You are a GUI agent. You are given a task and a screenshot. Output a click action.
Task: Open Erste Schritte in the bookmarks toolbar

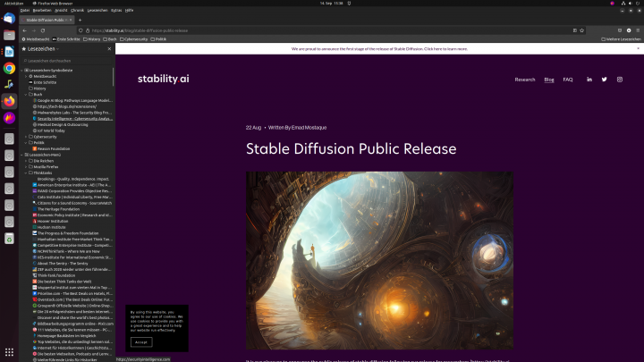coord(66,39)
